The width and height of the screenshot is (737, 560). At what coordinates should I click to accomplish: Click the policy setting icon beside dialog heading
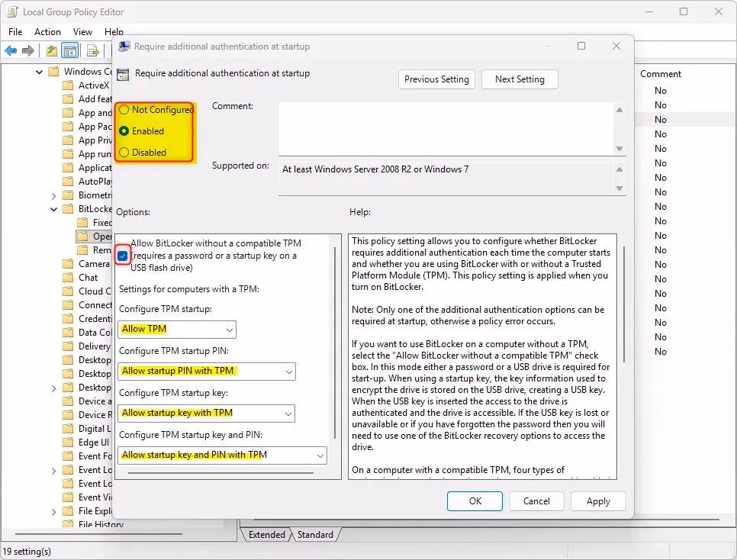point(123,74)
